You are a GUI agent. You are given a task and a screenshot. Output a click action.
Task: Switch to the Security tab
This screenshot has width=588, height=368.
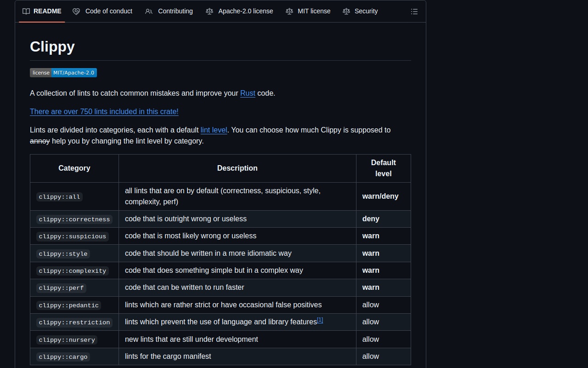click(x=366, y=11)
